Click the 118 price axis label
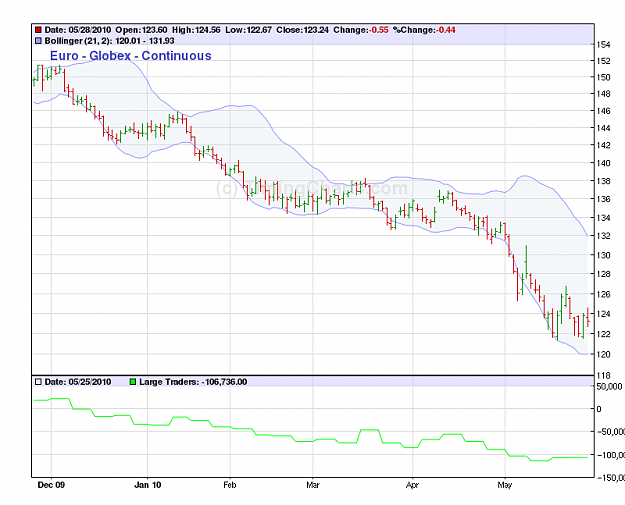 click(x=603, y=375)
